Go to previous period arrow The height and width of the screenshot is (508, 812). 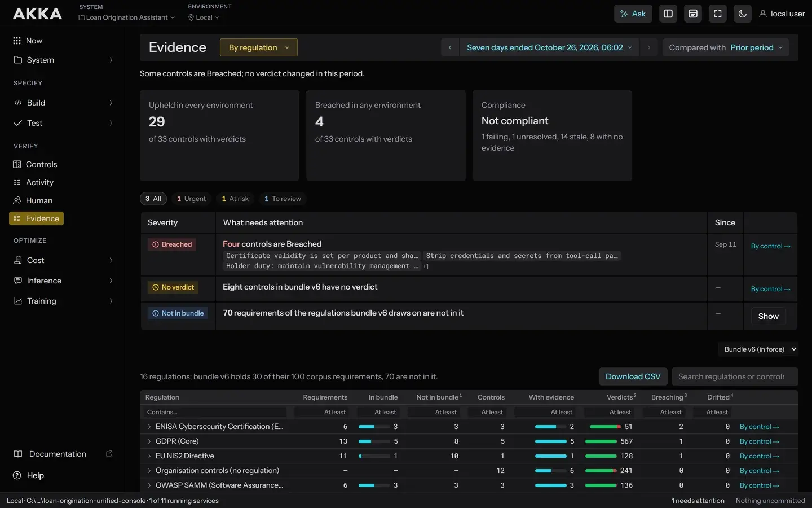coord(450,47)
